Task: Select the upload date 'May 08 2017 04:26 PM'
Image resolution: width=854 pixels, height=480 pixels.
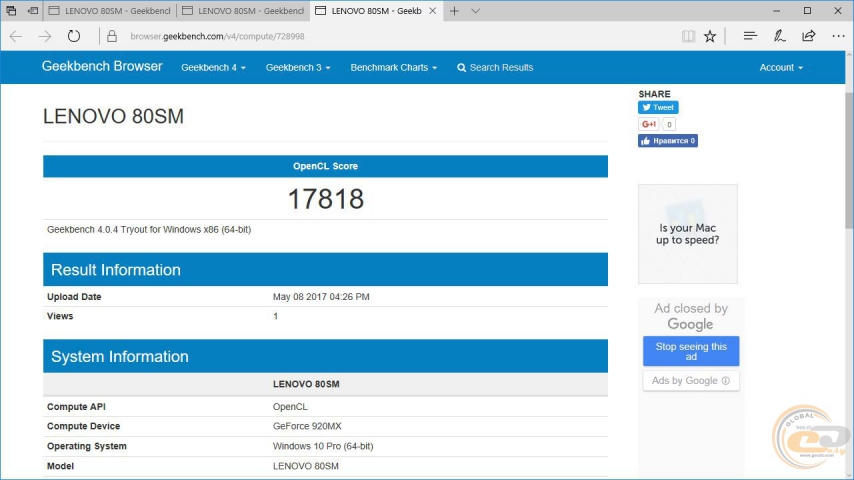Action: pos(321,297)
